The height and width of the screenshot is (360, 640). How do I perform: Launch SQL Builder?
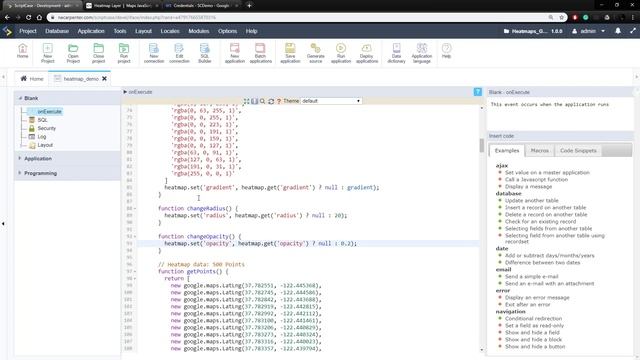click(x=204, y=53)
